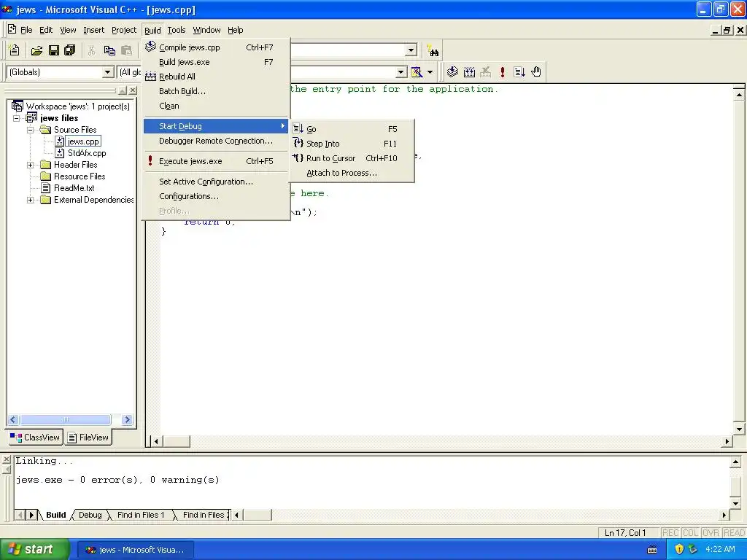747x560 pixels.
Task: Select ReadMe.txt in the file tree
Action: point(74,188)
